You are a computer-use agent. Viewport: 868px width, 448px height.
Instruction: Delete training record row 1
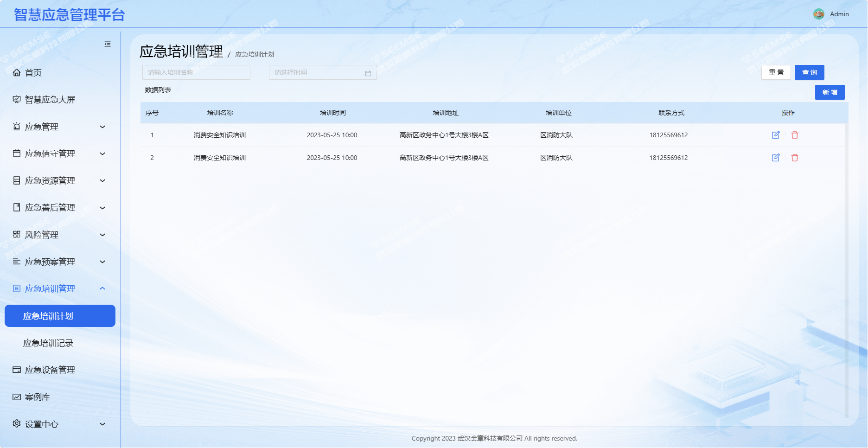(795, 135)
